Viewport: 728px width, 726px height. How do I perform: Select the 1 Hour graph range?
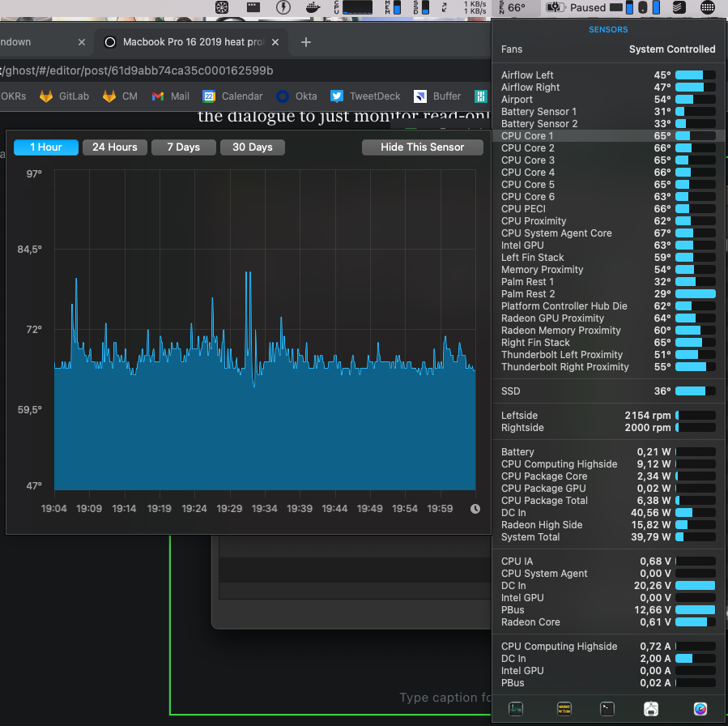point(46,147)
